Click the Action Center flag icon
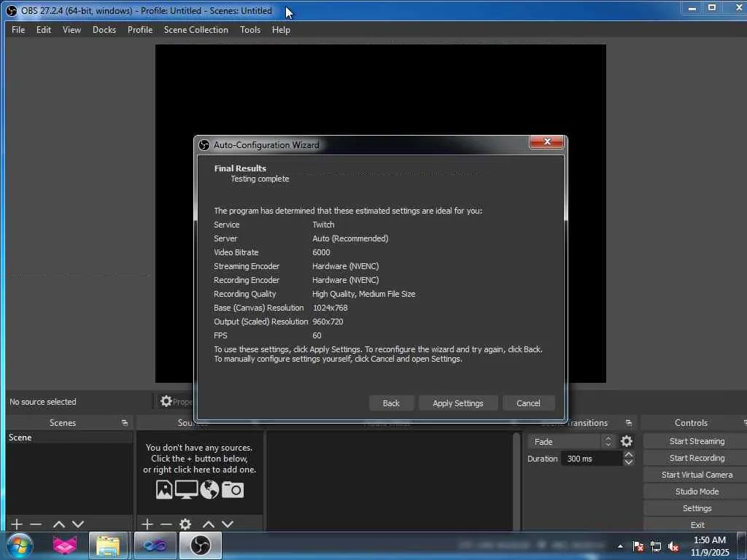The width and height of the screenshot is (747, 560). (x=638, y=546)
